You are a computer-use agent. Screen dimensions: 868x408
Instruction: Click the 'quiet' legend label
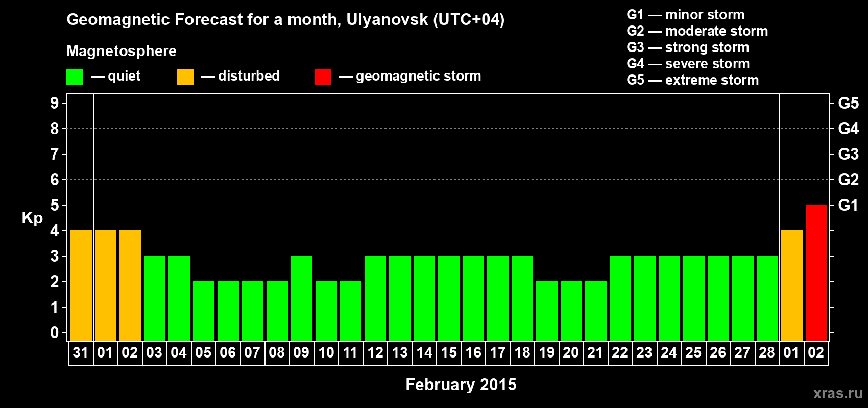click(124, 76)
